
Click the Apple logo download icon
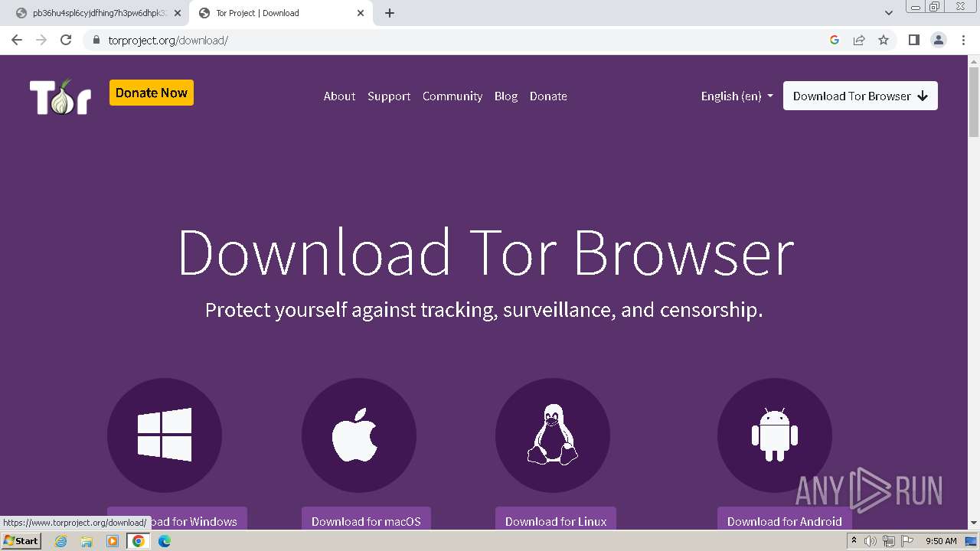pos(358,435)
